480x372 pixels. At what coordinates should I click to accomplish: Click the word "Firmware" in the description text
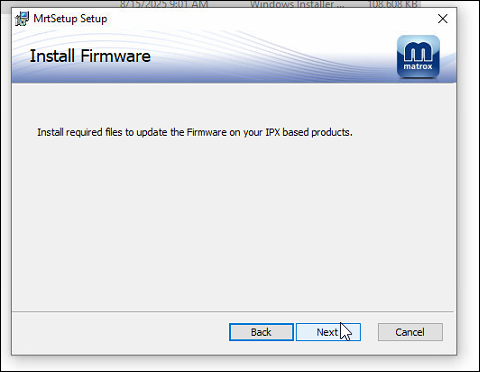click(x=207, y=132)
